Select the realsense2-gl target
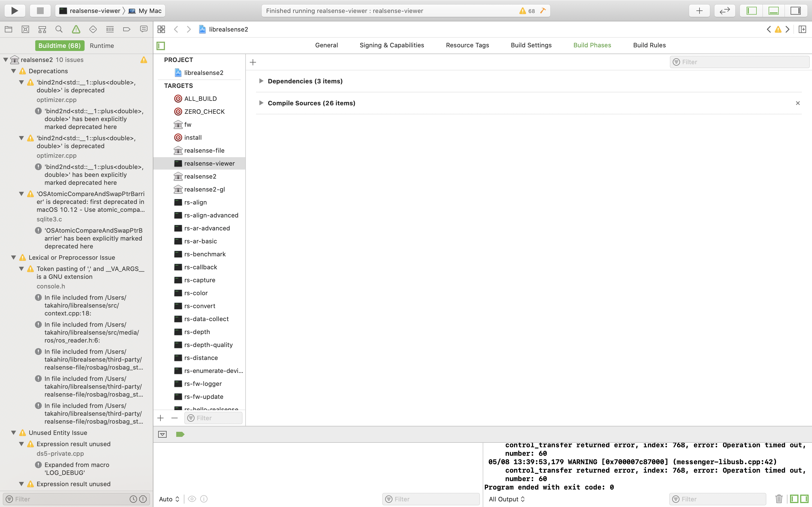The width and height of the screenshot is (812, 507). pos(204,189)
